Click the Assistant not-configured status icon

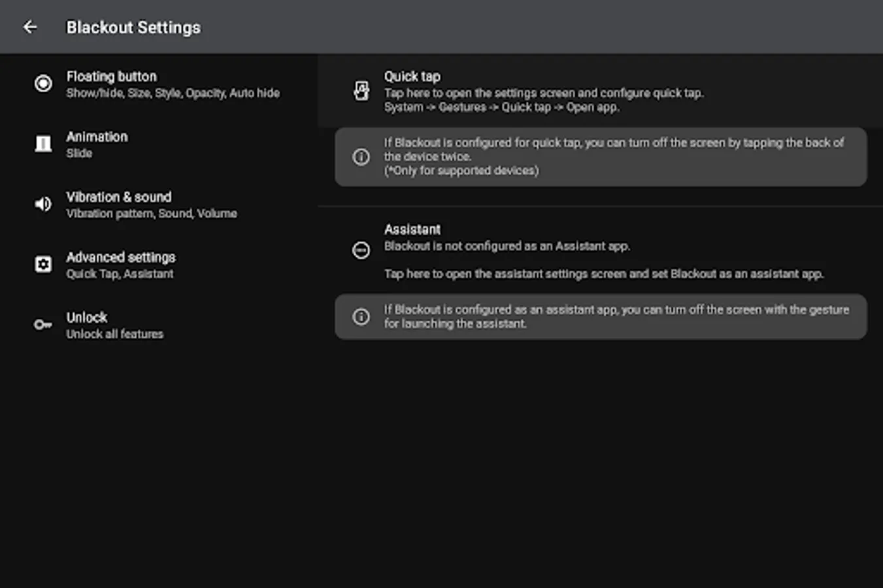pyautogui.click(x=361, y=250)
